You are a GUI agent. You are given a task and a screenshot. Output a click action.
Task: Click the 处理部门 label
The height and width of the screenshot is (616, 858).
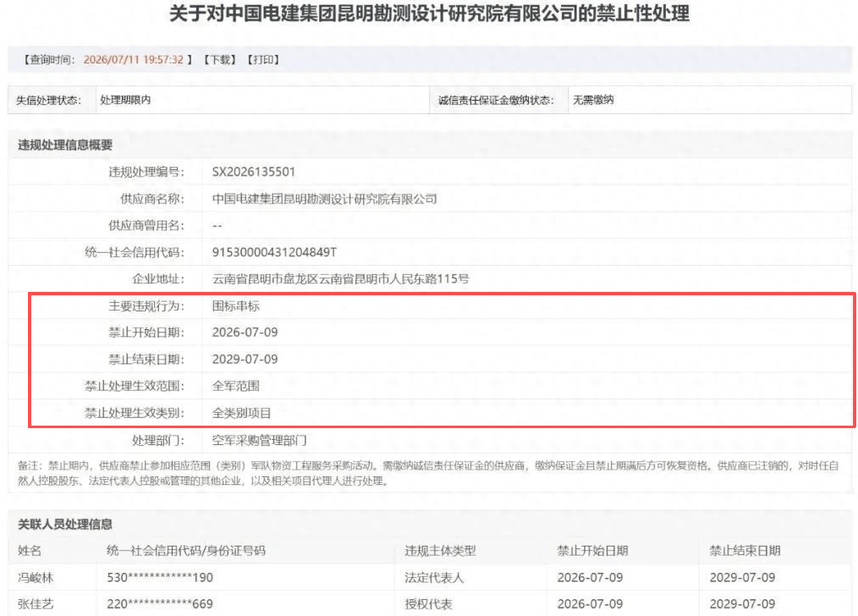[x=158, y=440]
